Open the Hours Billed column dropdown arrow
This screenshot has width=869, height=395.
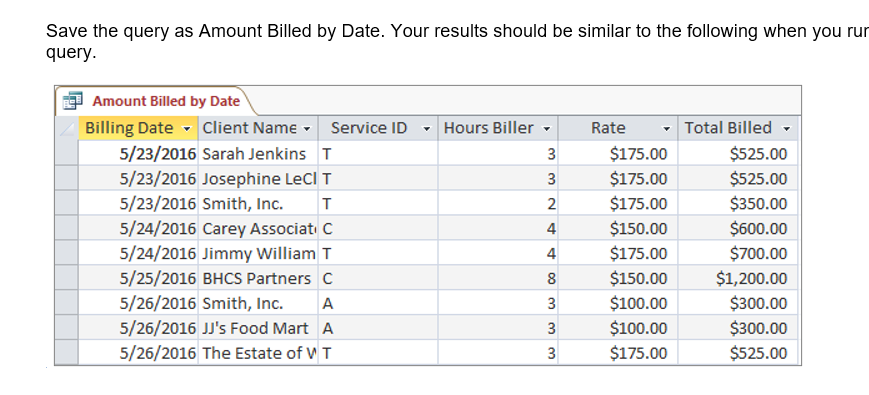(x=547, y=129)
